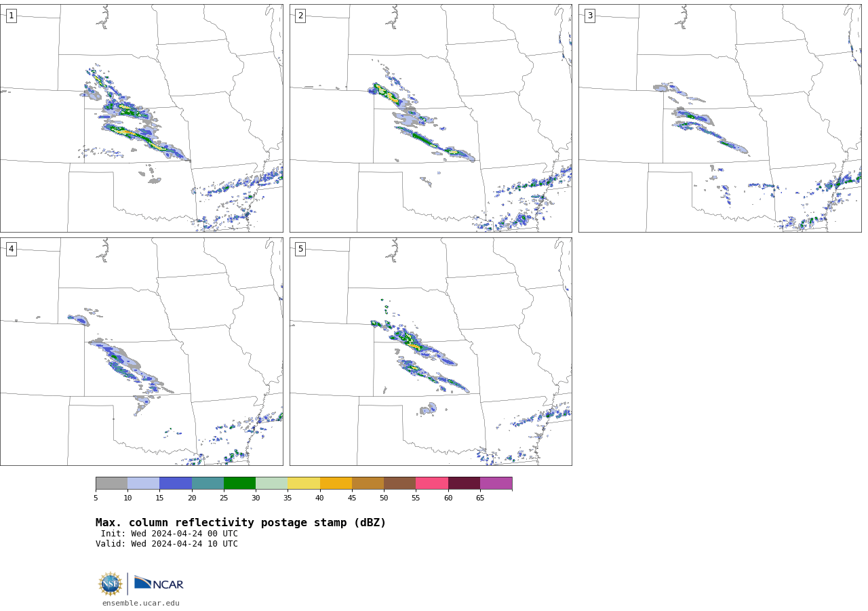Open ensemble member 2 reflectivity map
Screen dimensions: 868x611
coord(431,118)
